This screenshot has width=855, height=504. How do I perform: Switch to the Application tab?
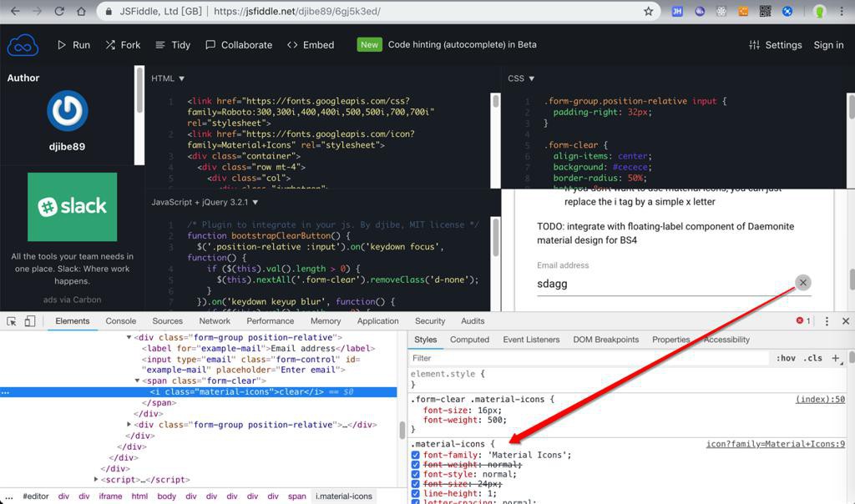point(378,321)
